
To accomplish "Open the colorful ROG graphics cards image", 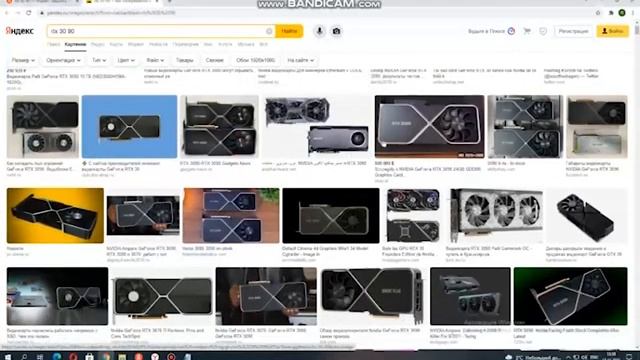I will click(413, 216).
